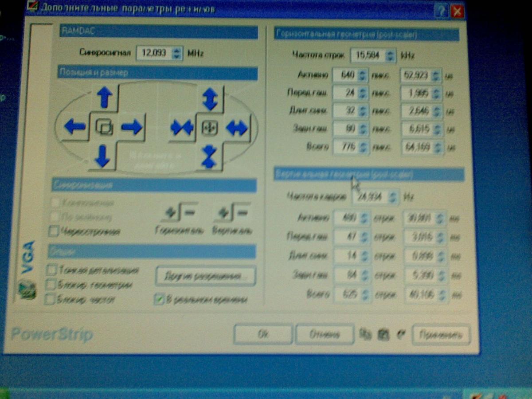Viewport: 532px width, 399px height.
Task: Enable the Блокир. геометрии checkbox
Action: point(51,285)
